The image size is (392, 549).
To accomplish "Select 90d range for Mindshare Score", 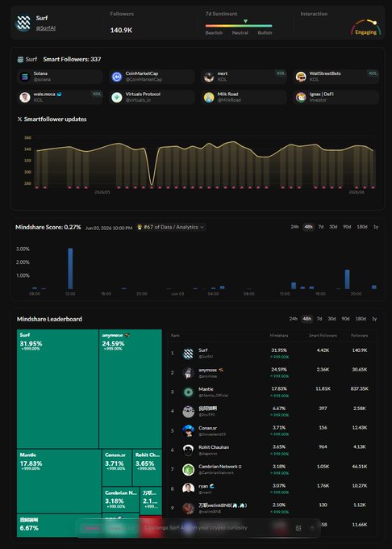I will (x=347, y=227).
